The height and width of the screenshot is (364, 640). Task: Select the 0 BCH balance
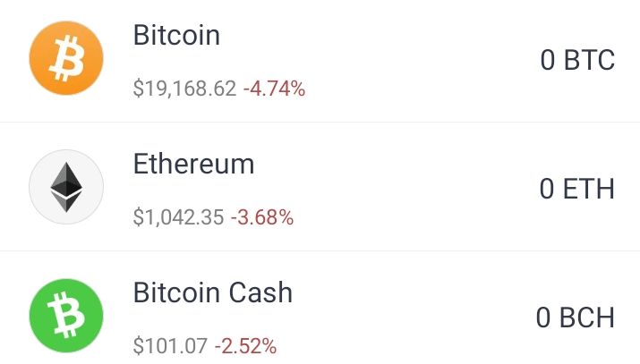[x=576, y=317]
